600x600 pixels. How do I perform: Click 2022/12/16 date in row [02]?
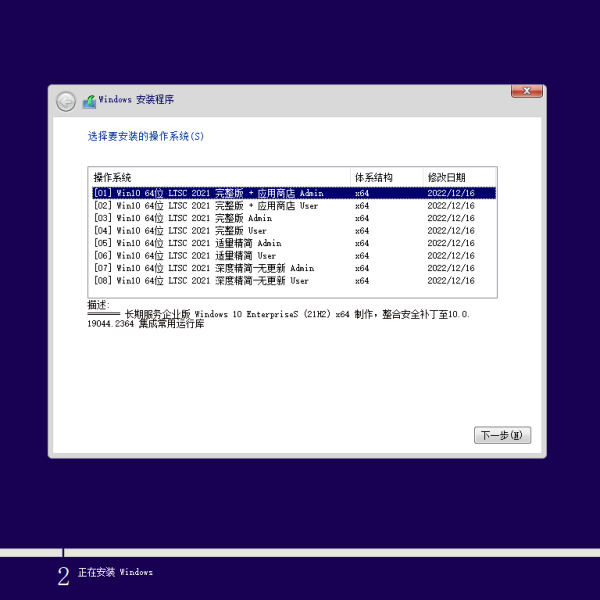click(451, 205)
